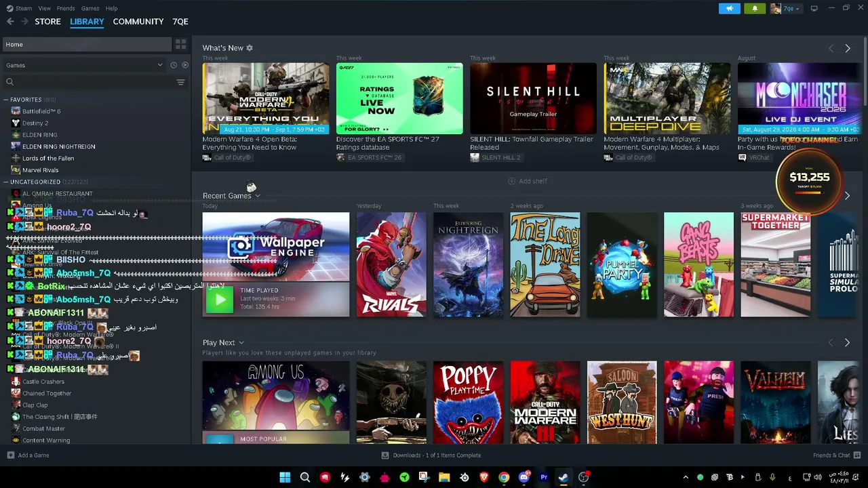Open the green notifications bell
This screenshot has height=488, width=868.
click(x=755, y=8)
